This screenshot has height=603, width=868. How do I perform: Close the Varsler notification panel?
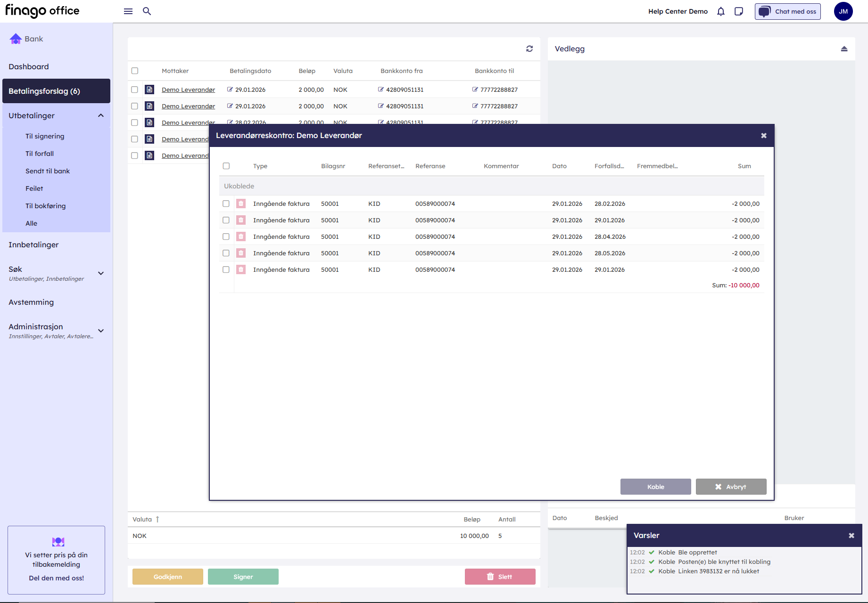(851, 536)
